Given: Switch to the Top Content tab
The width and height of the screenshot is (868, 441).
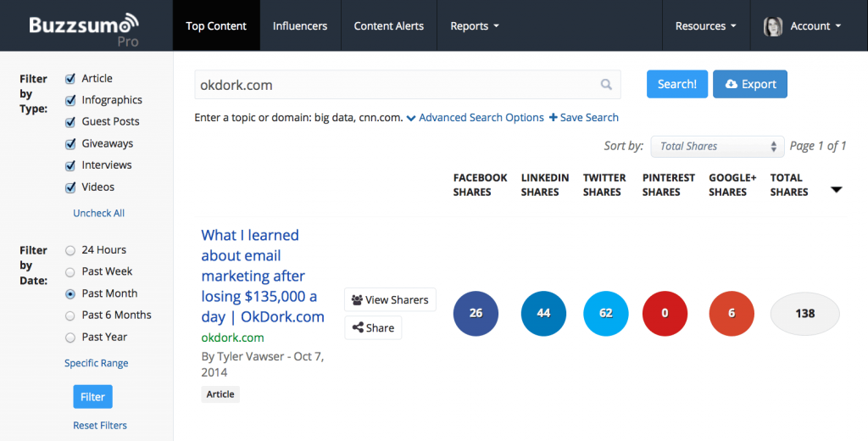Looking at the screenshot, I should point(216,26).
